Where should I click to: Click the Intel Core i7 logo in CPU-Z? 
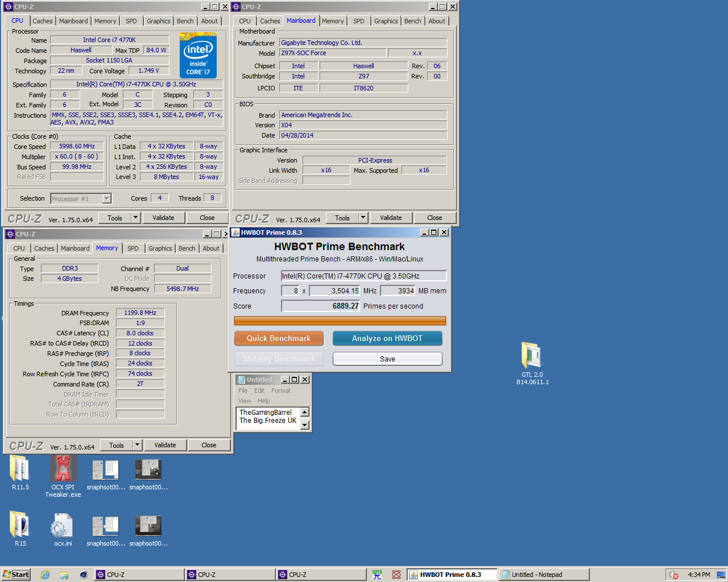198,55
